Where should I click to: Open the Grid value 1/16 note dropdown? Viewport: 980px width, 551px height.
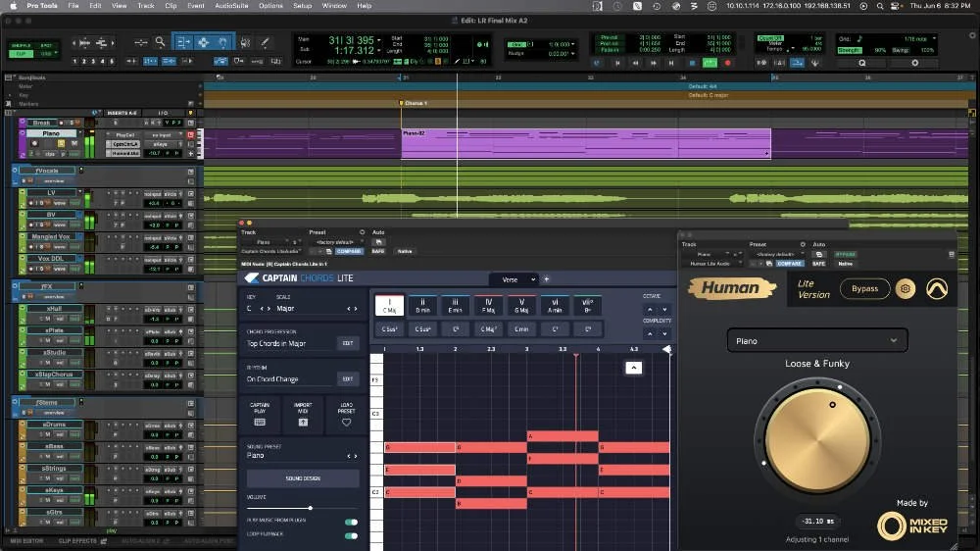[919, 39]
